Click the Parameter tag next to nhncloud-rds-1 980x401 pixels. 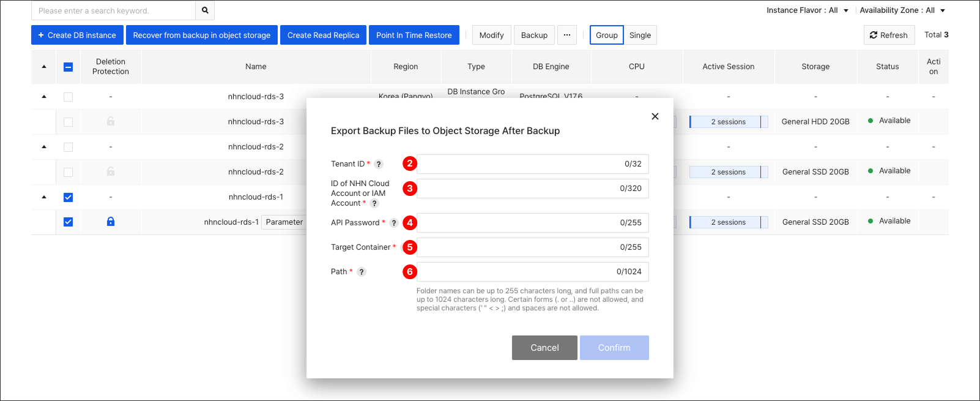pos(284,222)
